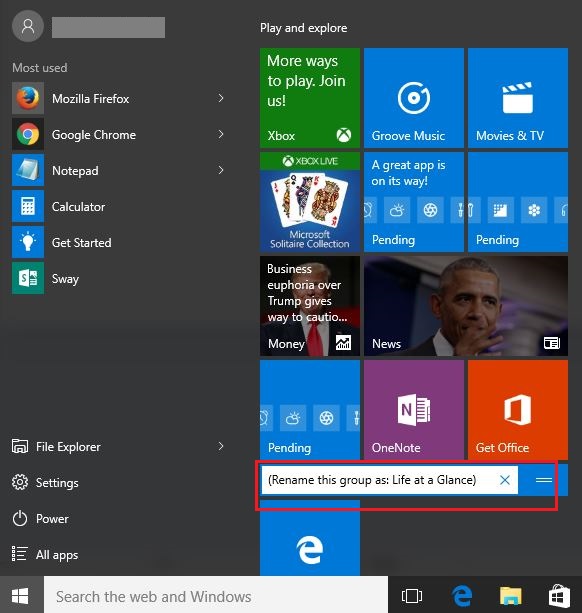Viewport: 582px width, 613px height.
Task: Expand Mozilla Firefox jump list arrow
Action: (x=221, y=98)
